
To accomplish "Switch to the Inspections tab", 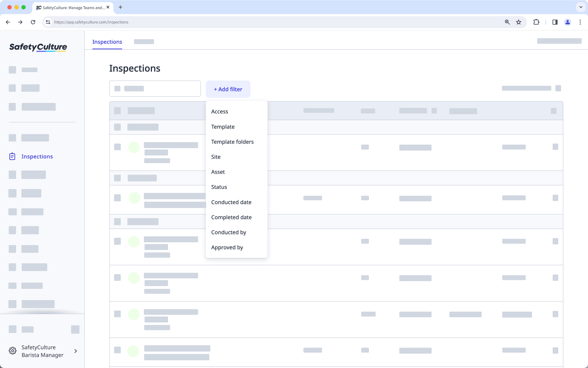I will pyautogui.click(x=107, y=42).
